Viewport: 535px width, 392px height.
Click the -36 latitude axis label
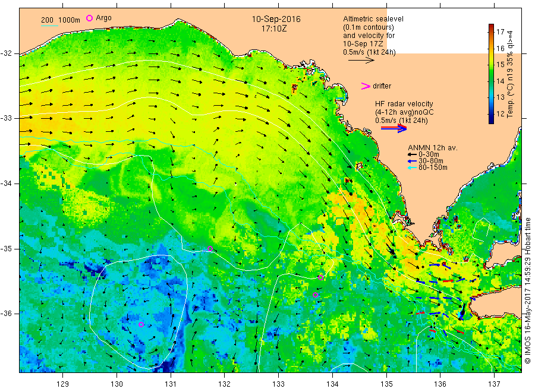pos(6,313)
